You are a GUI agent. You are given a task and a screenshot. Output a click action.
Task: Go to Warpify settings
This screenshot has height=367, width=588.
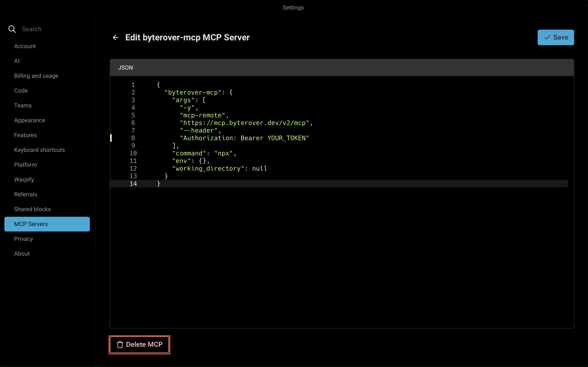tap(24, 180)
